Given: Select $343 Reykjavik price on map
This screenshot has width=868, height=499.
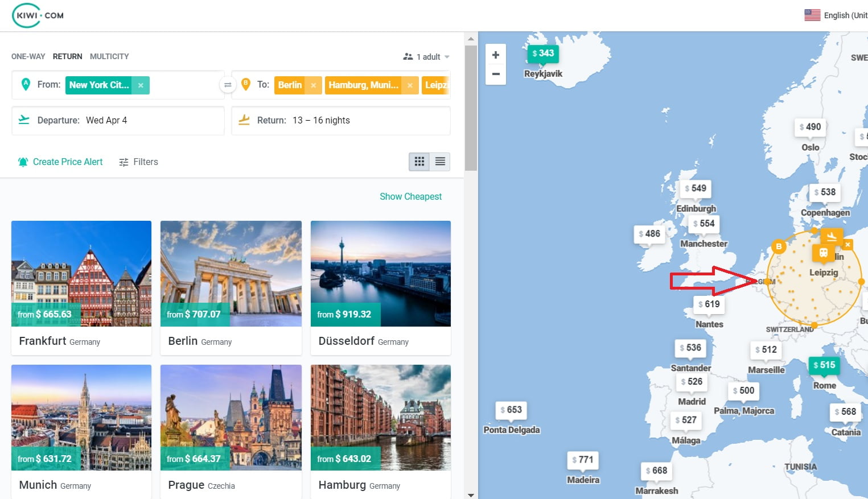Looking at the screenshot, I should coord(543,53).
